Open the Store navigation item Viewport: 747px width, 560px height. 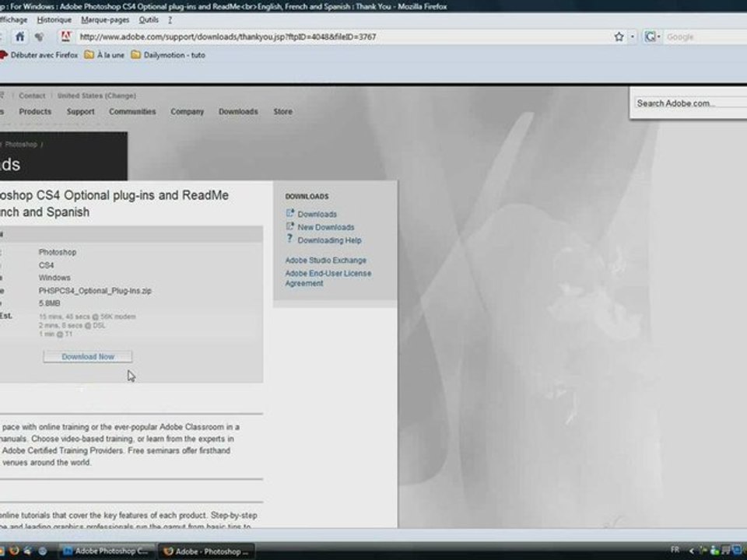(283, 111)
